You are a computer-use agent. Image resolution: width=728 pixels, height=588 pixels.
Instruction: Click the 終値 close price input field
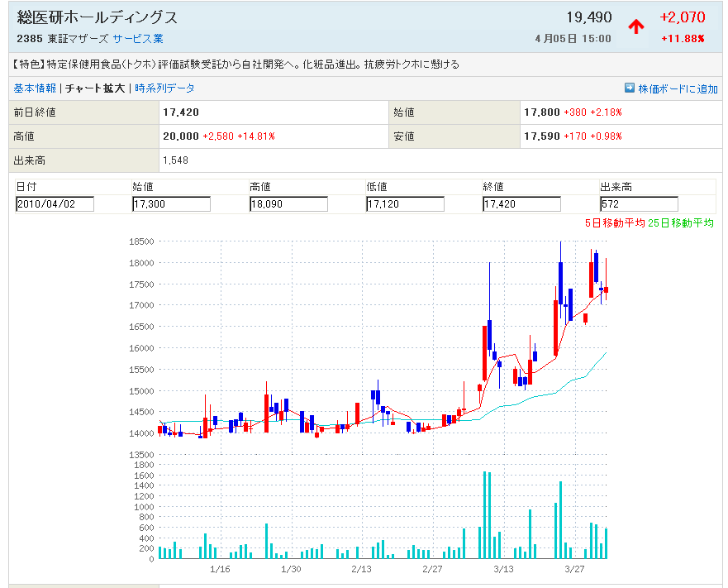click(522, 204)
